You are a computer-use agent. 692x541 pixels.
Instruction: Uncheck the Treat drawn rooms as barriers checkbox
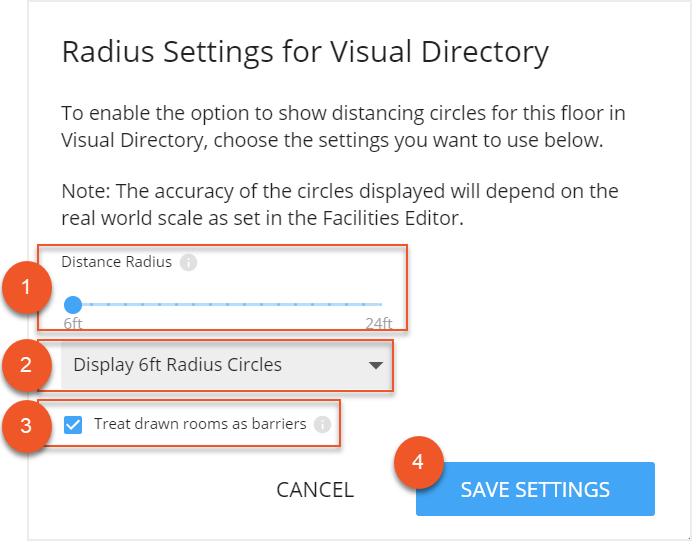pos(73,424)
